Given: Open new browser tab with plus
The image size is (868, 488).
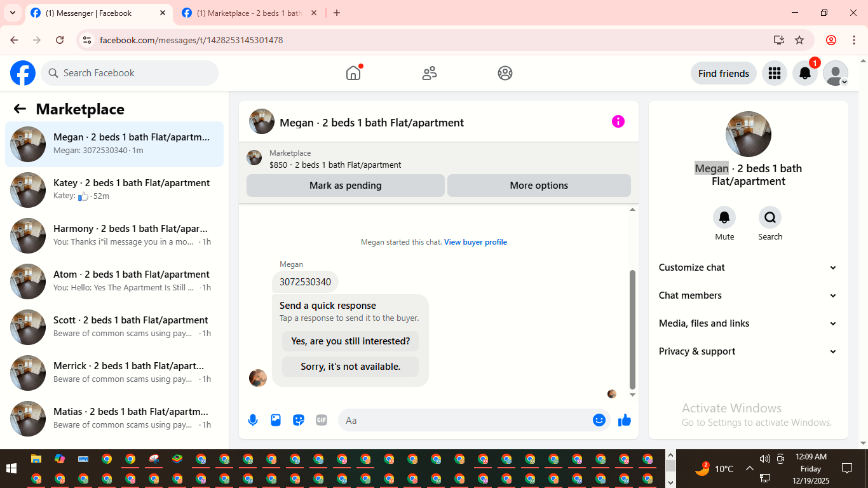Looking at the screenshot, I should click(337, 13).
